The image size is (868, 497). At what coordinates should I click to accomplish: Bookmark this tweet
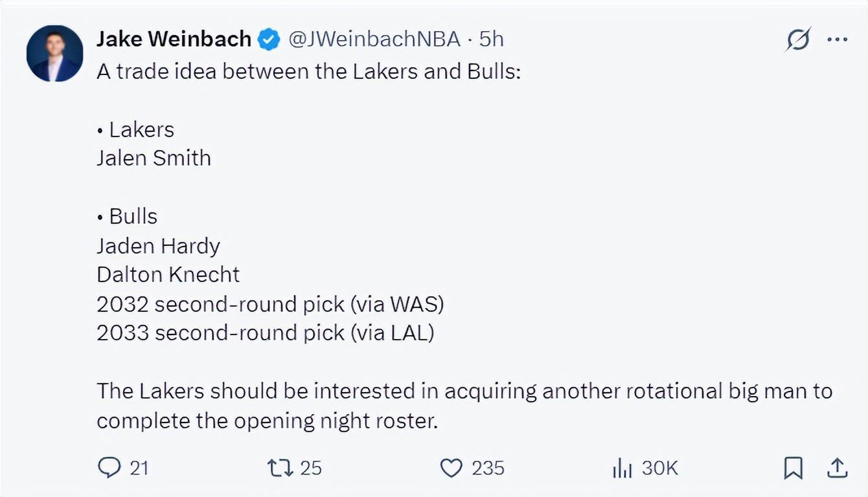[793, 468]
